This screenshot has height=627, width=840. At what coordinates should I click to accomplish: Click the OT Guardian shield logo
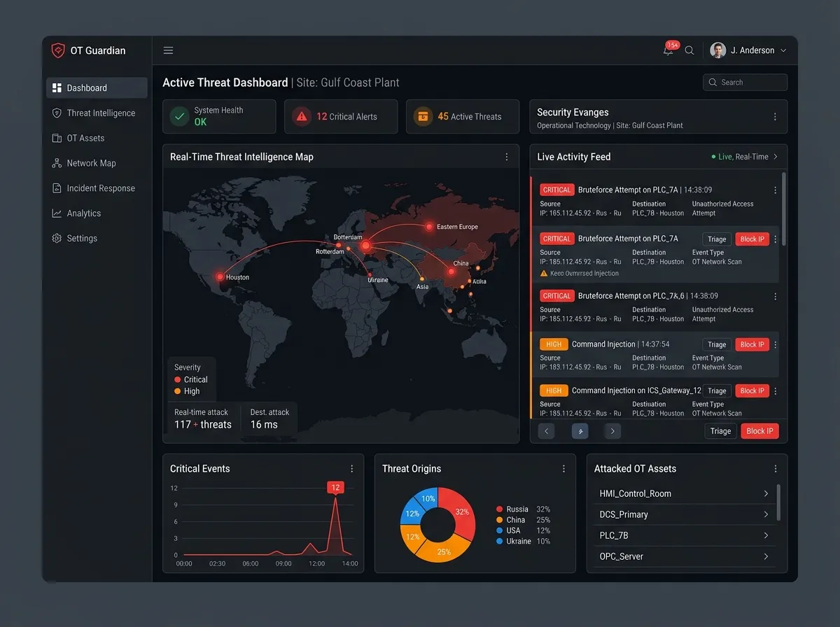point(58,50)
